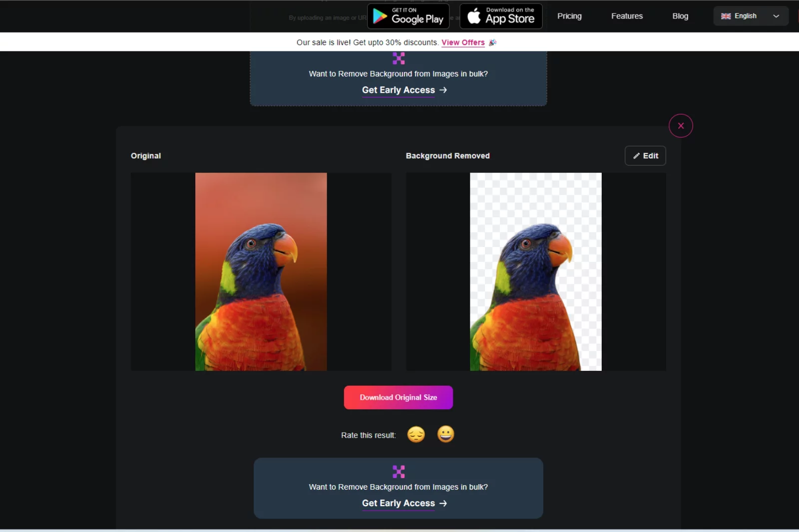Click the sad face rating emoji

point(416,435)
